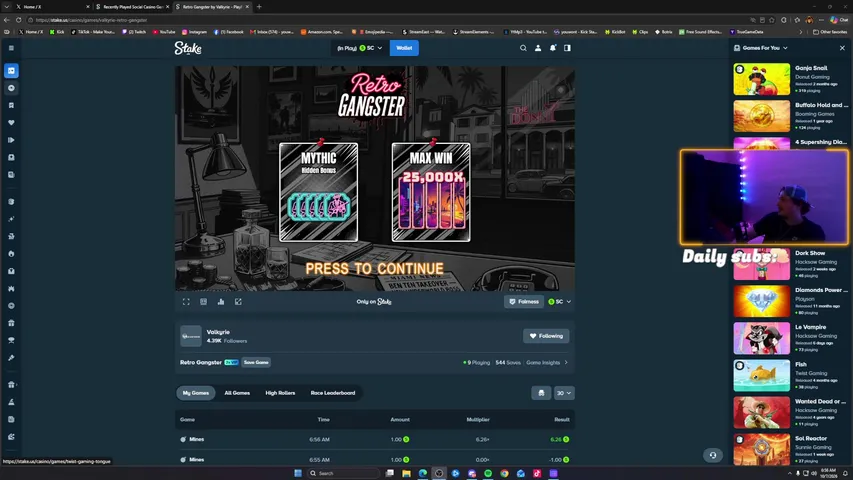Open the Wallet
Viewport: 853px width, 480px height.
[404, 48]
